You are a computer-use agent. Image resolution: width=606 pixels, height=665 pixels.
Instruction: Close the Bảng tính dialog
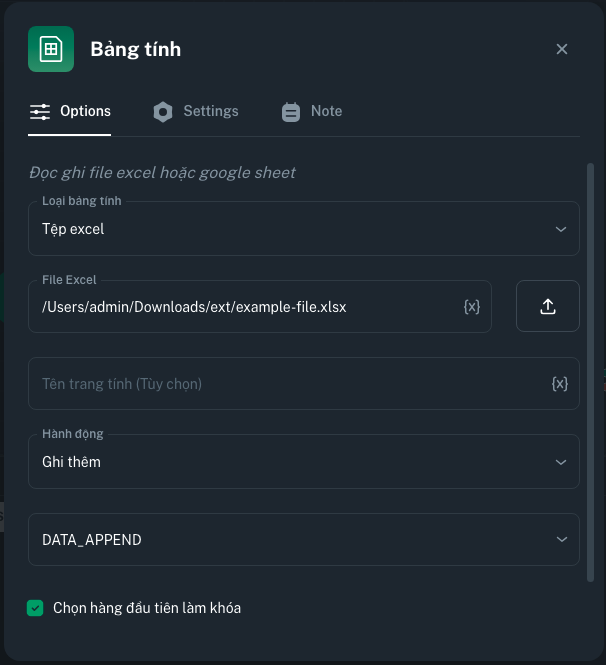(x=562, y=49)
